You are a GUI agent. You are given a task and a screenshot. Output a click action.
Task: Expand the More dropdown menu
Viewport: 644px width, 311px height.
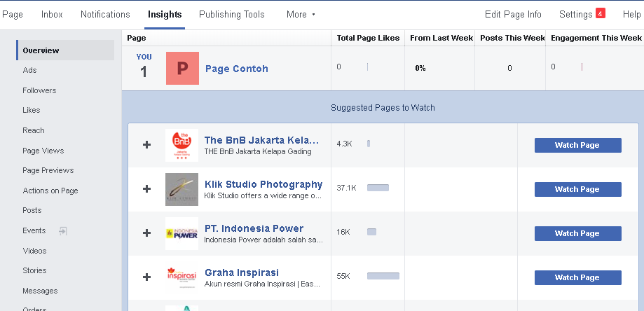(301, 14)
